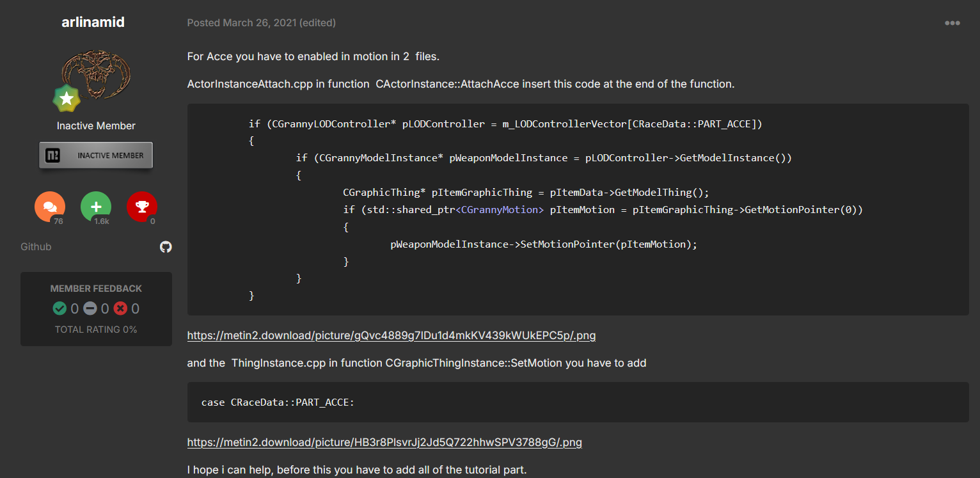980x478 pixels.
Task: Click the gray Inactive Member badge
Action: click(x=96, y=155)
